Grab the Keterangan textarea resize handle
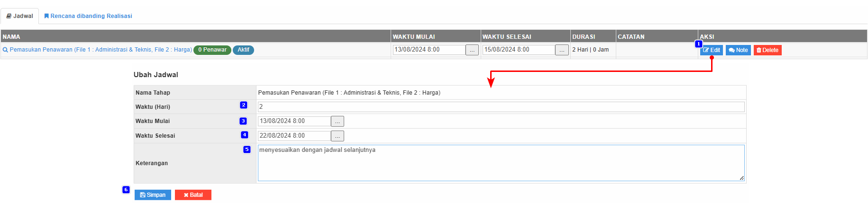This screenshot has width=868, height=203. [x=741, y=178]
